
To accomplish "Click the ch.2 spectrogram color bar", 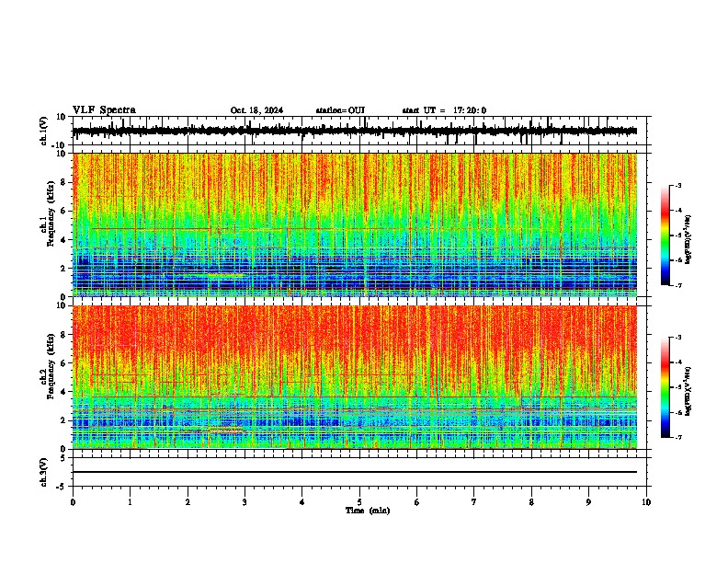I will click(x=665, y=387).
